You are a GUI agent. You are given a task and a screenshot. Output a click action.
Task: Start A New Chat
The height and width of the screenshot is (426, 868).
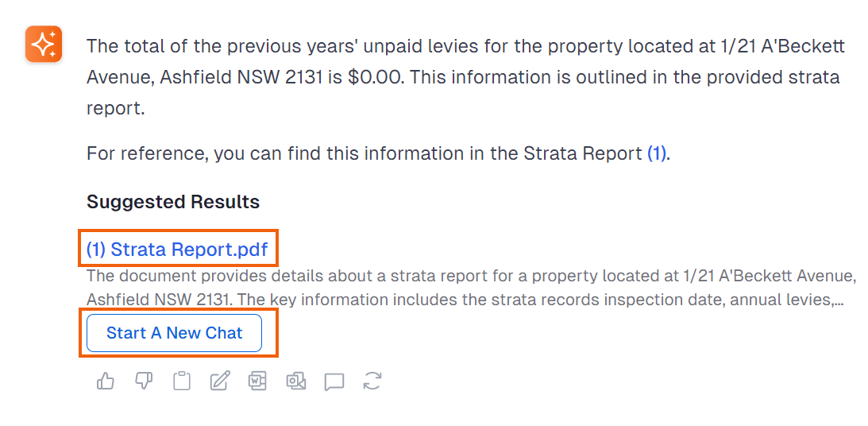[x=175, y=333]
